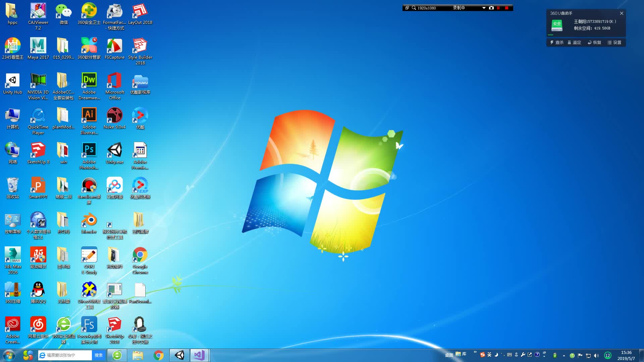Select the NetEase Cloud Music (网易云音乐) icon
The height and width of the screenshot is (362, 644).
[x=38, y=328]
